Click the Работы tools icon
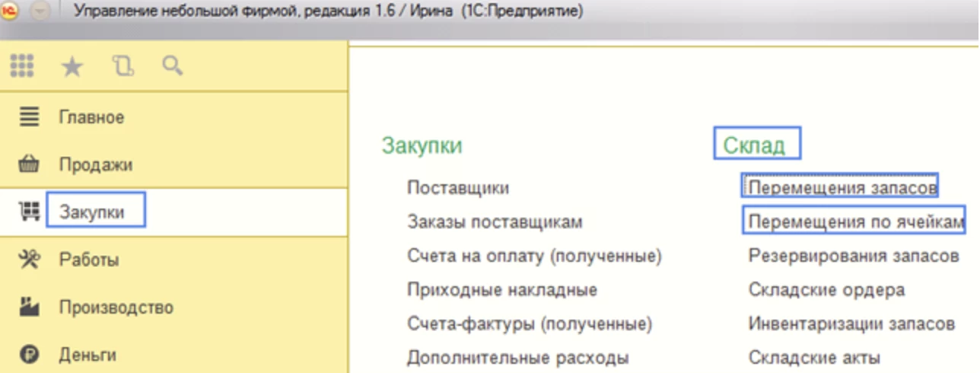This screenshot has height=373, width=980. [x=29, y=260]
